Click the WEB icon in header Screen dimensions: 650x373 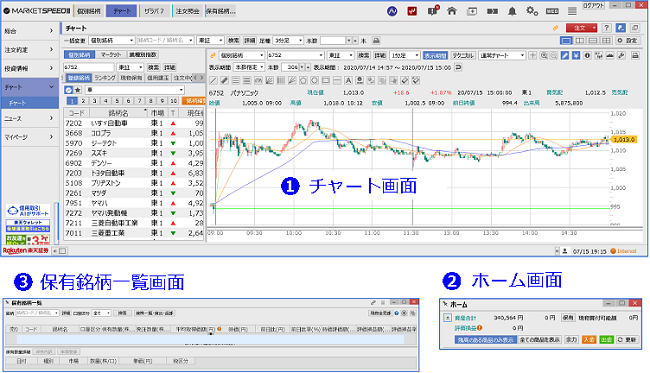pyautogui.click(x=552, y=11)
